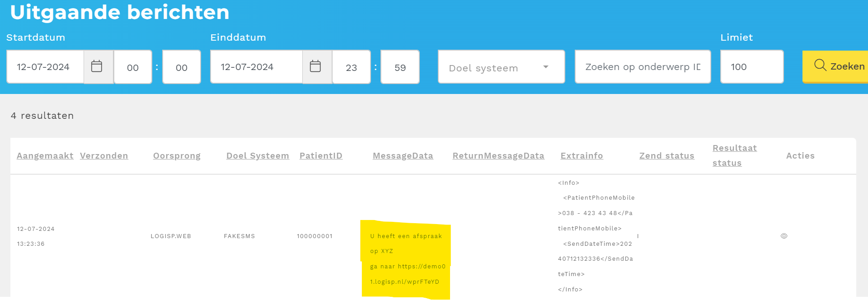Sort by Oorsprong column header

pos(177,156)
